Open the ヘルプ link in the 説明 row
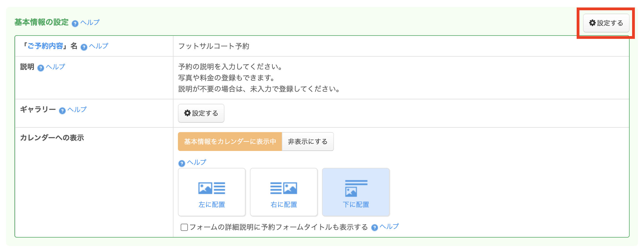The height and width of the screenshot is (252, 644). [55, 67]
